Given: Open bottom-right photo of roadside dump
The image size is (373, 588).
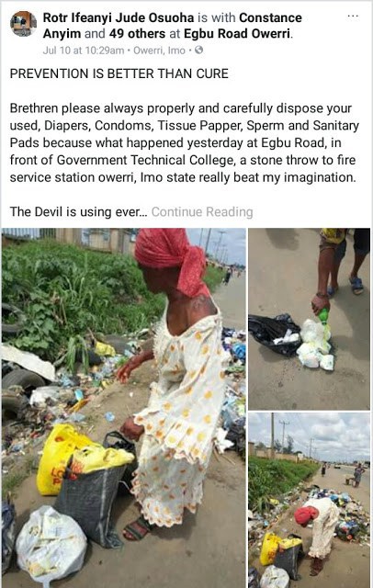Looking at the screenshot, I should pos(310,500).
